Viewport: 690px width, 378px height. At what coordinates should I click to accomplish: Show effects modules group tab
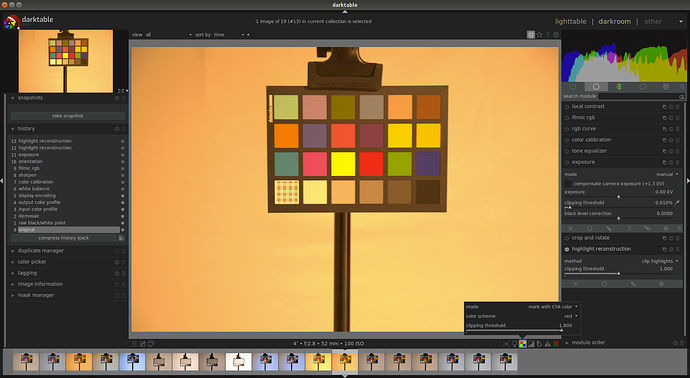[666, 87]
